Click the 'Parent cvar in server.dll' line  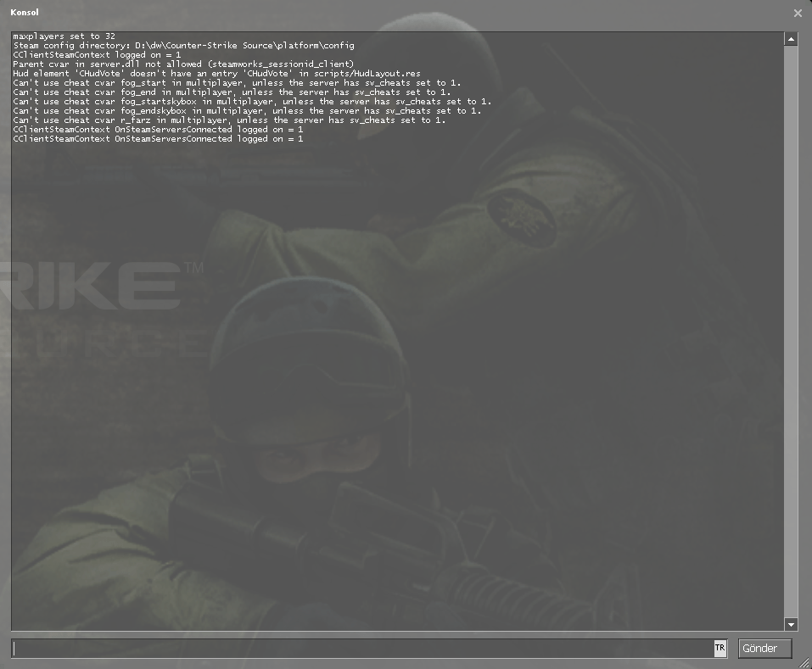pyautogui.click(x=183, y=64)
